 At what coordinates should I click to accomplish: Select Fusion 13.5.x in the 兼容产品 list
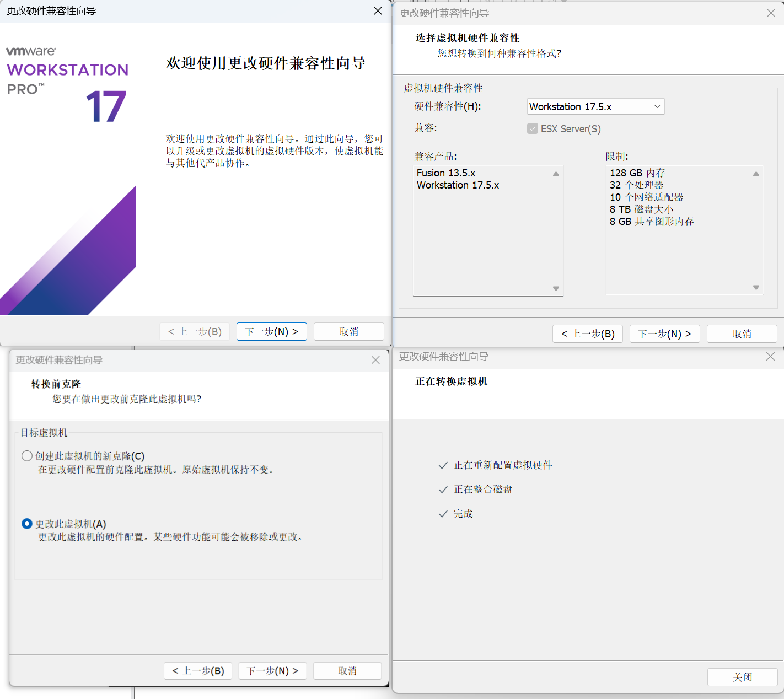(446, 173)
